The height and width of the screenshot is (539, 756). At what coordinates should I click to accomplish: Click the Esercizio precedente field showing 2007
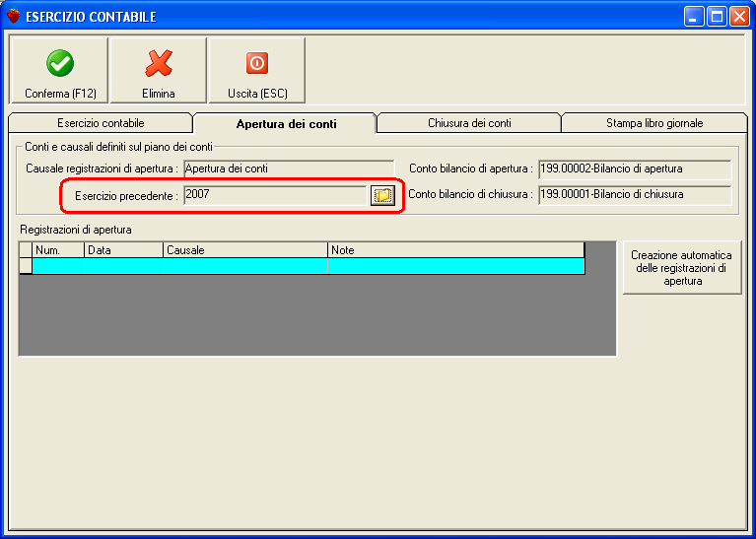(276, 195)
